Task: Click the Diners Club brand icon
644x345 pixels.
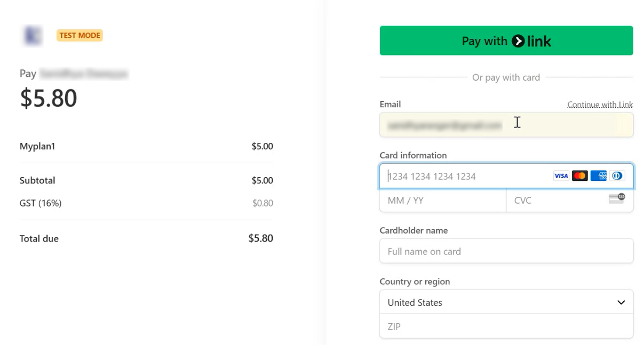Action: coord(617,176)
